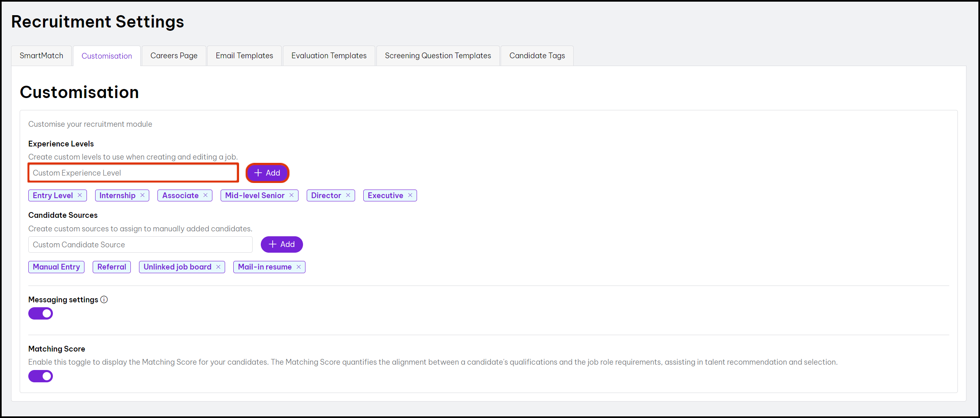Focus the Custom Experience Level field
This screenshot has height=418, width=980.
pos(133,173)
